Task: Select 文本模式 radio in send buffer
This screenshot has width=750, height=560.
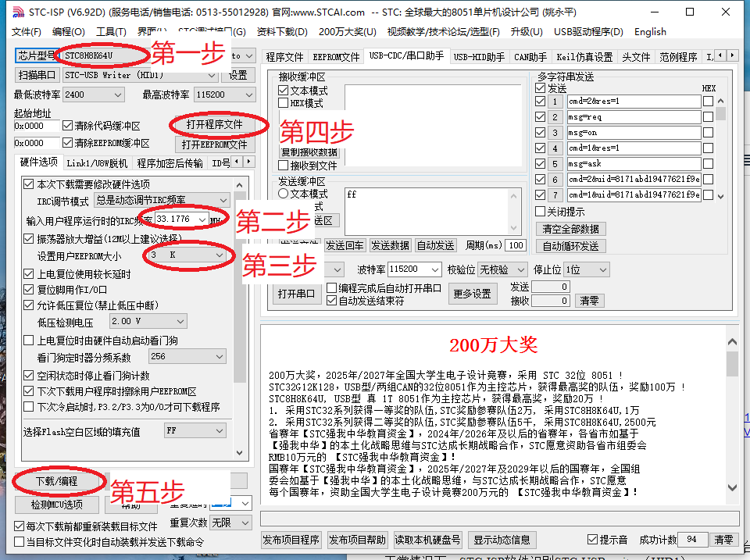Action: (283, 194)
